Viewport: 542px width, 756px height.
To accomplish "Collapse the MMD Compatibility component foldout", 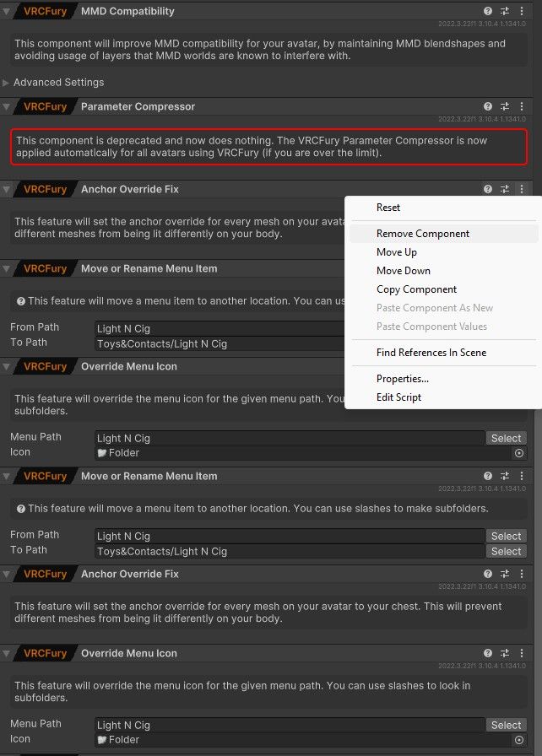I will pyautogui.click(x=6, y=11).
